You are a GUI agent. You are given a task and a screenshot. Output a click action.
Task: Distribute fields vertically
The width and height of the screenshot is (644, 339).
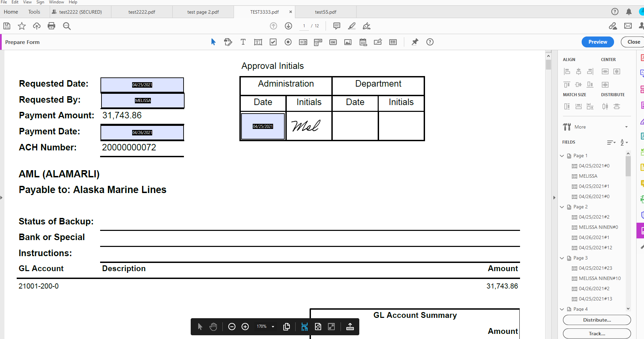[x=617, y=106]
